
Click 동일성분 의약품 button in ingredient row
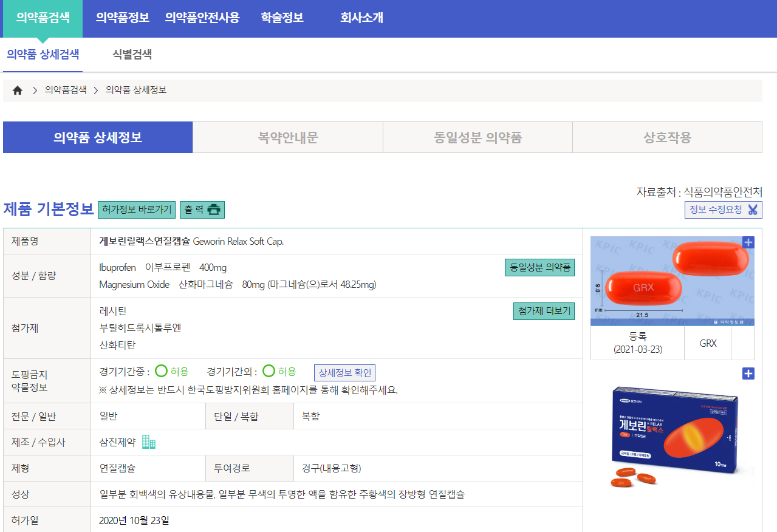coord(539,267)
